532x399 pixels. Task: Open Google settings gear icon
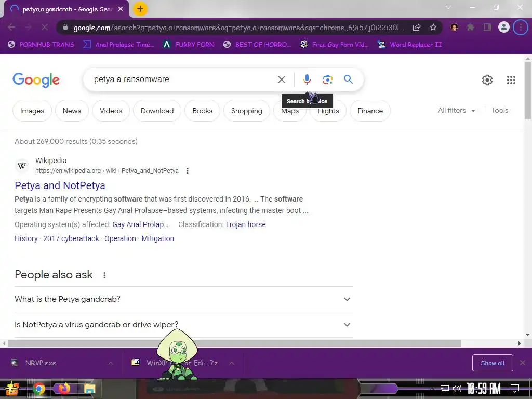[x=487, y=79]
